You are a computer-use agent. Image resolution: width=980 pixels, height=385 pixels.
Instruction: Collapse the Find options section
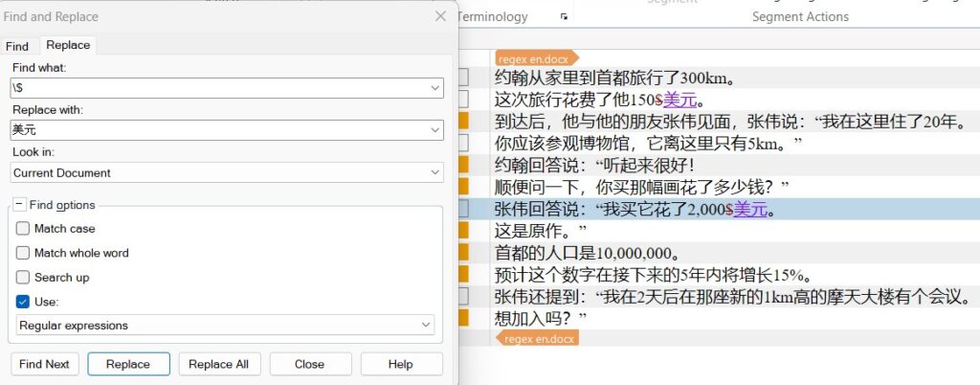pyautogui.click(x=19, y=205)
